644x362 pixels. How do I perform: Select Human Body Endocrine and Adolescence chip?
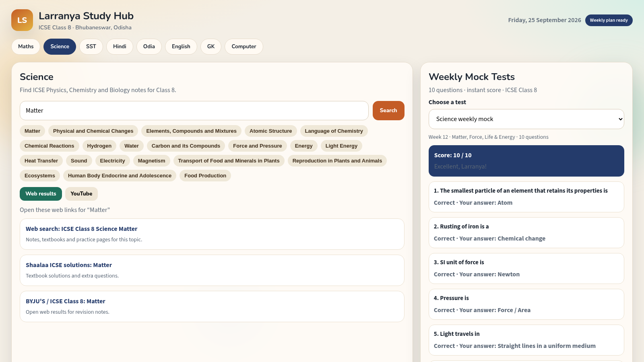point(120,176)
